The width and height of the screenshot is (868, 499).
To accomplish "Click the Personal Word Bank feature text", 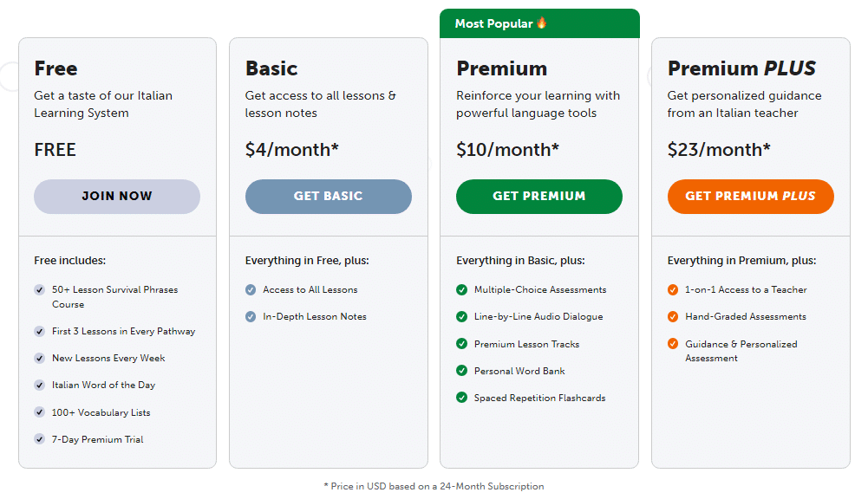I will coord(519,372).
